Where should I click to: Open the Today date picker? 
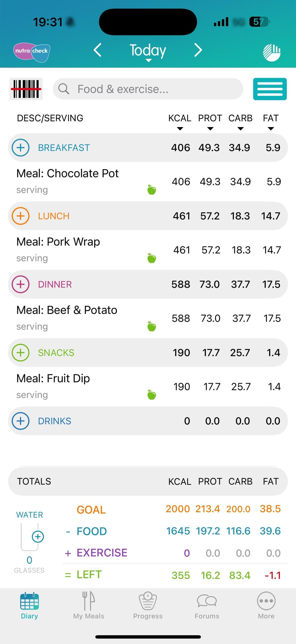coord(148,52)
